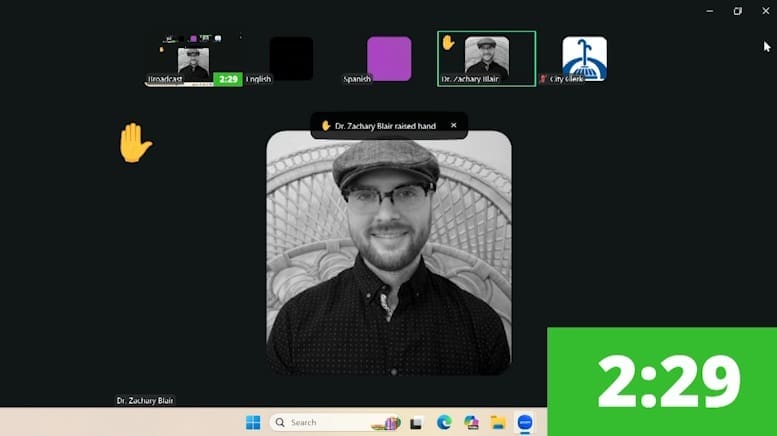Image resolution: width=777 pixels, height=436 pixels.
Task: Click the Zoom icon in the taskbar
Action: [525, 423]
